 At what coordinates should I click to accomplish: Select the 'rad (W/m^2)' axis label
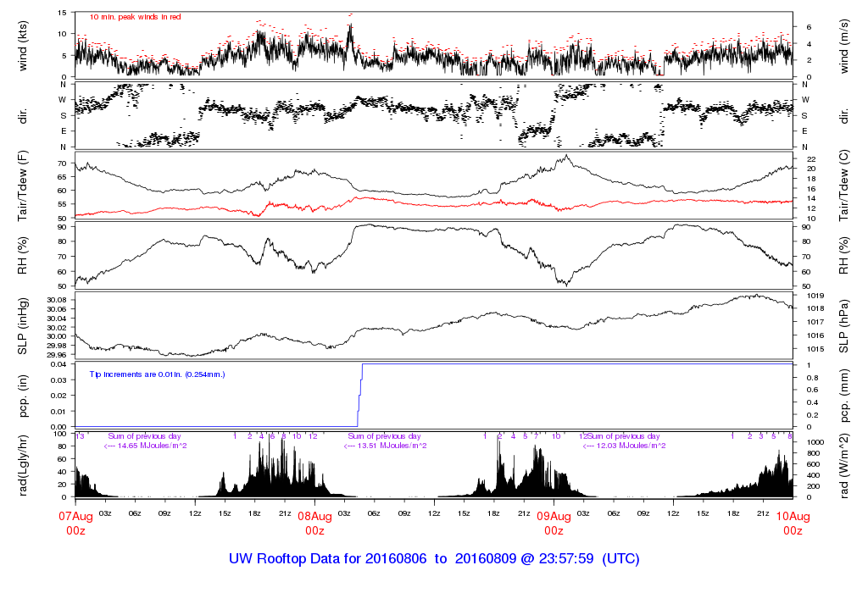(x=843, y=466)
